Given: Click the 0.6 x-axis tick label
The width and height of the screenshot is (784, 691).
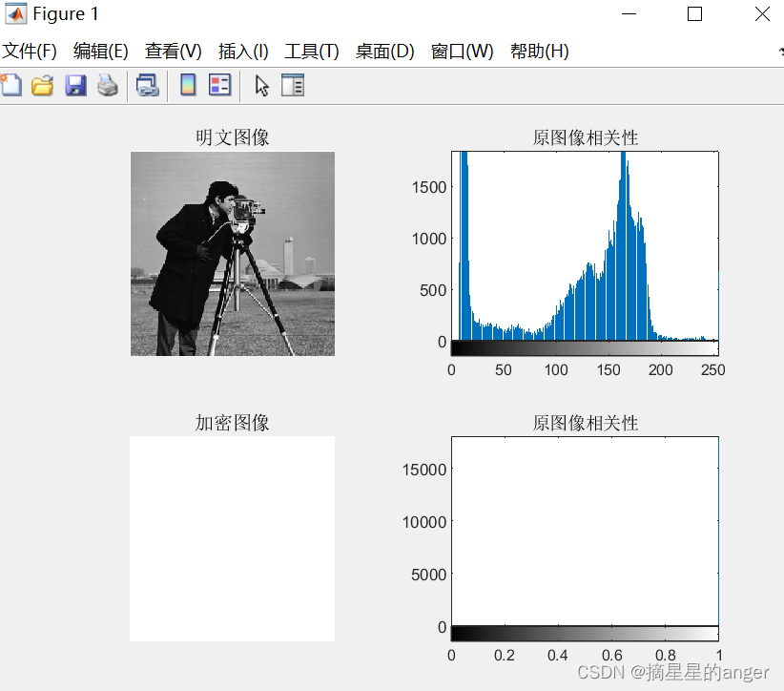Looking at the screenshot, I should [612, 655].
